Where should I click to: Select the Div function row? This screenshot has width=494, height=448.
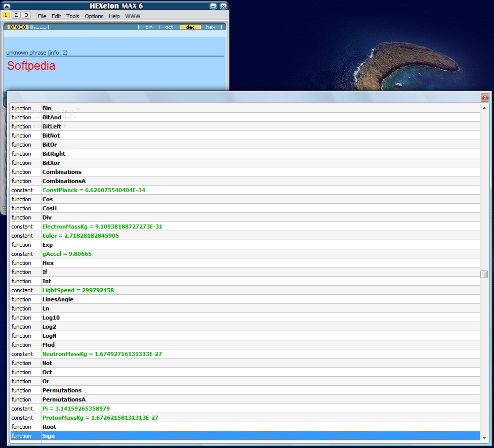pyautogui.click(x=245, y=217)
